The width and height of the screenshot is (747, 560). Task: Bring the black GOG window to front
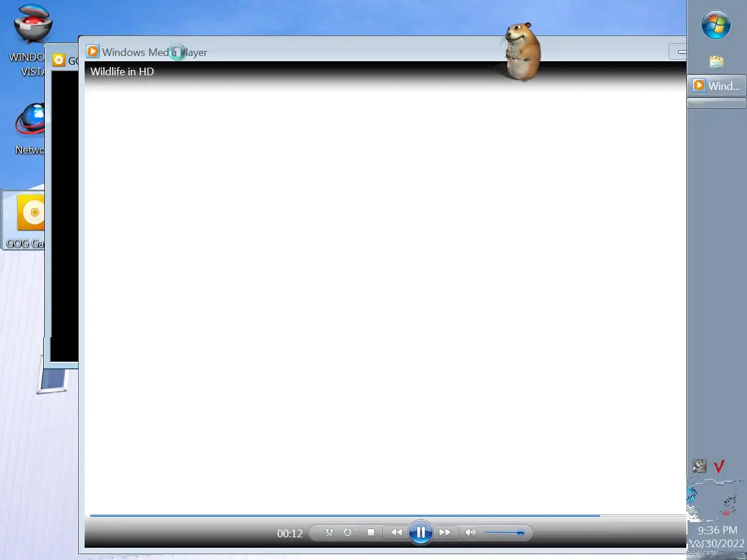tap(64, 216)
